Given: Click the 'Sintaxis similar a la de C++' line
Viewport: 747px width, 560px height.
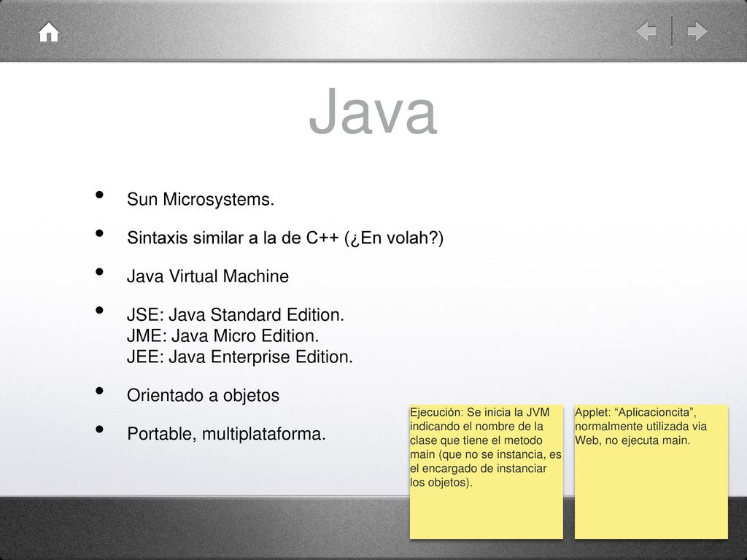Looking at the screenshot, I should tap(285, 238).
